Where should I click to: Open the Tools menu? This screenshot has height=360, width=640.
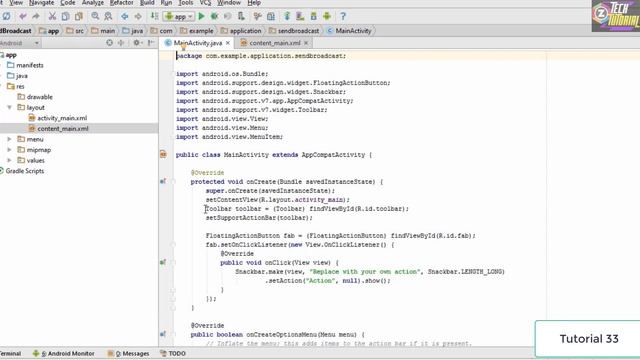(x=186, y=3)
